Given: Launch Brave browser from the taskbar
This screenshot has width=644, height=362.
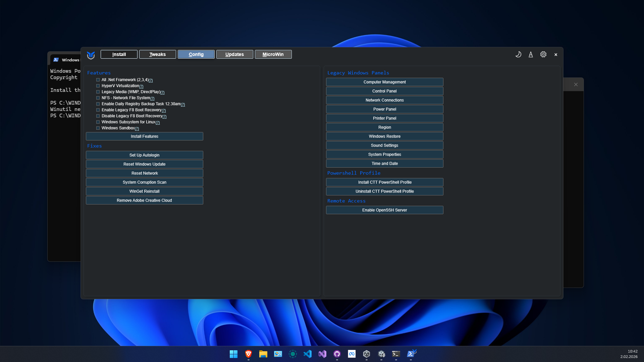Looking at the screenshot, I should coord(248,354).
